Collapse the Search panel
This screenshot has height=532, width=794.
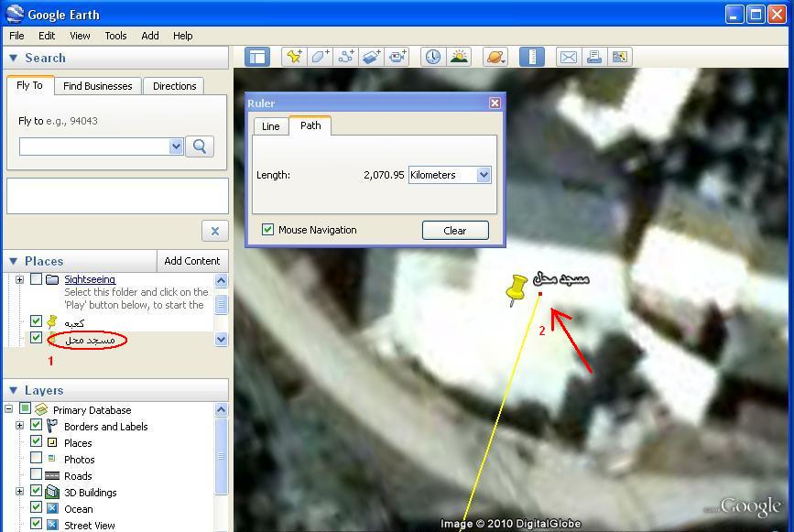tap(14, 59)
